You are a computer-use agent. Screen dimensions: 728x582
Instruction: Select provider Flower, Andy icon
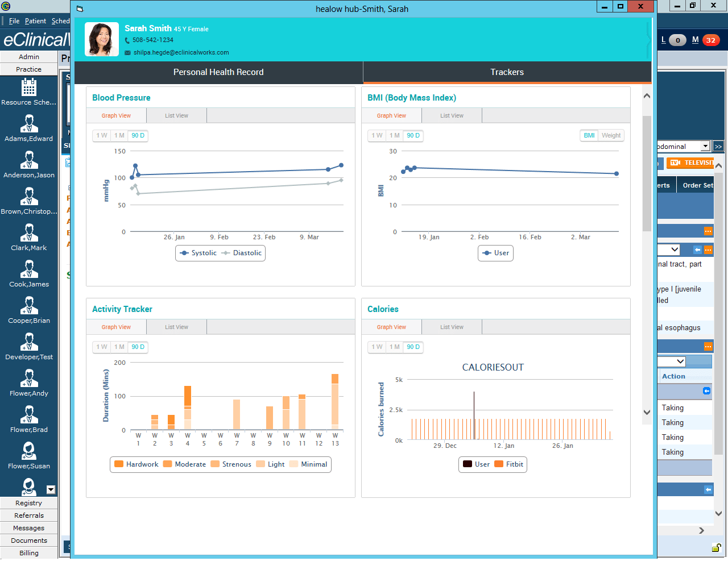click(28, 379)
